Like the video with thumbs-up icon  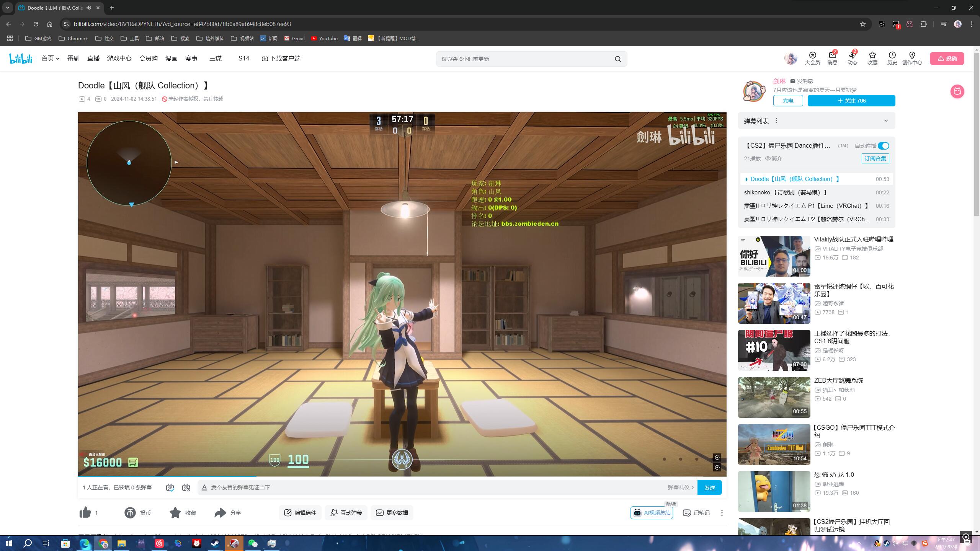85,512
